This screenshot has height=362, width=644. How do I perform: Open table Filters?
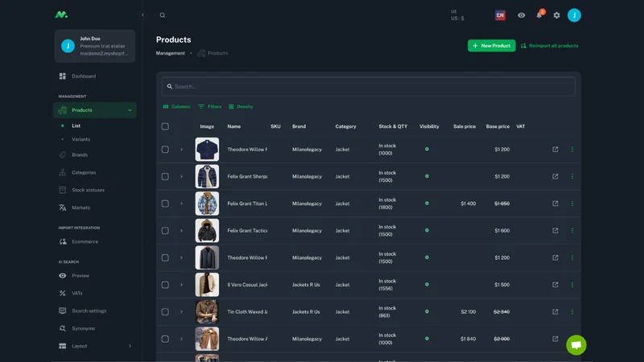(x=209, y=107)
